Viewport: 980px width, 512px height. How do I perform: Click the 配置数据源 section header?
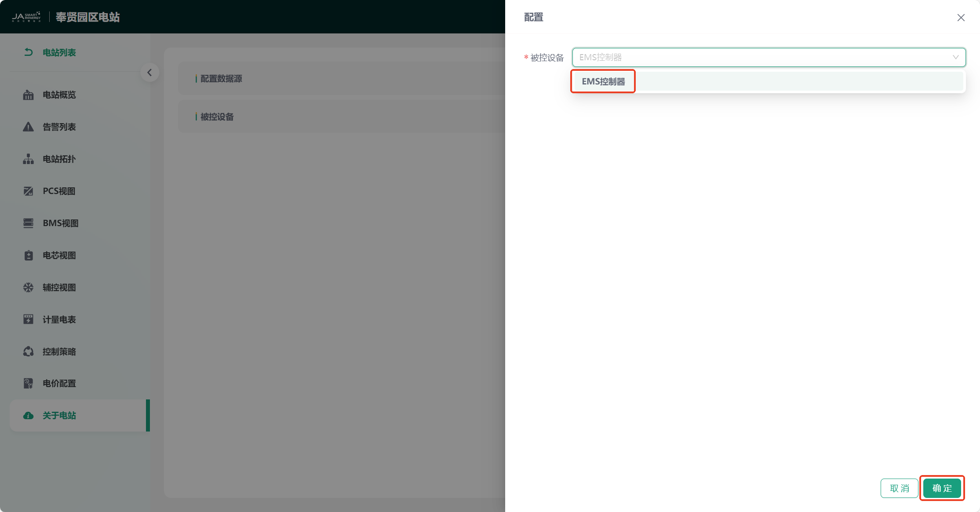[x=221, y=79]
